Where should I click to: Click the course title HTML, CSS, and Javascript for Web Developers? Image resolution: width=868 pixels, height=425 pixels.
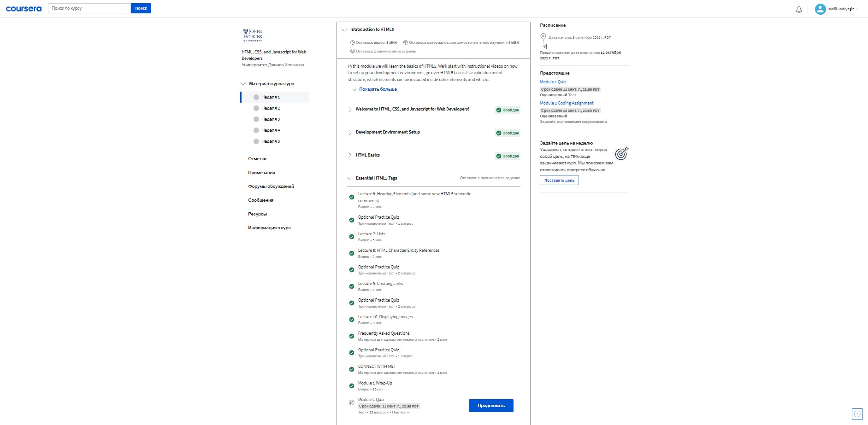click(x=274, y=55)
